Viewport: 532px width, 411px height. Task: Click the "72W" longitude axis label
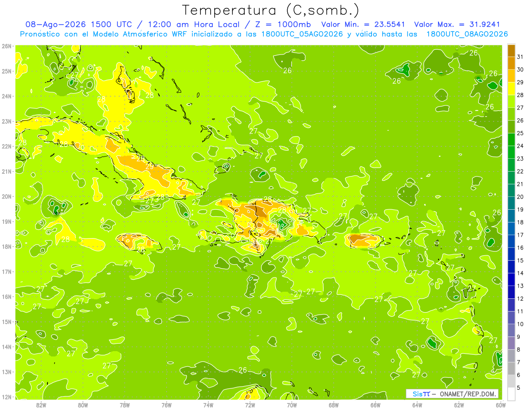pyautogui.click(x=250, y=405)
